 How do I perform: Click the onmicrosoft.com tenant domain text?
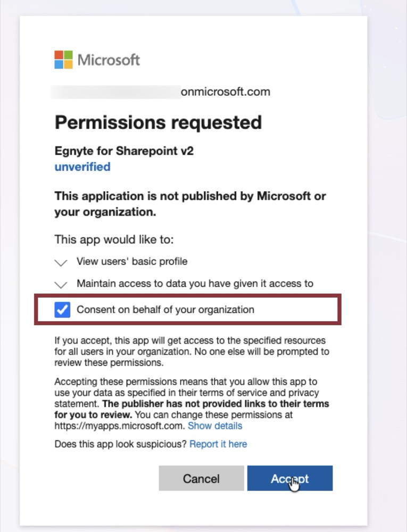tap(226, 92)
